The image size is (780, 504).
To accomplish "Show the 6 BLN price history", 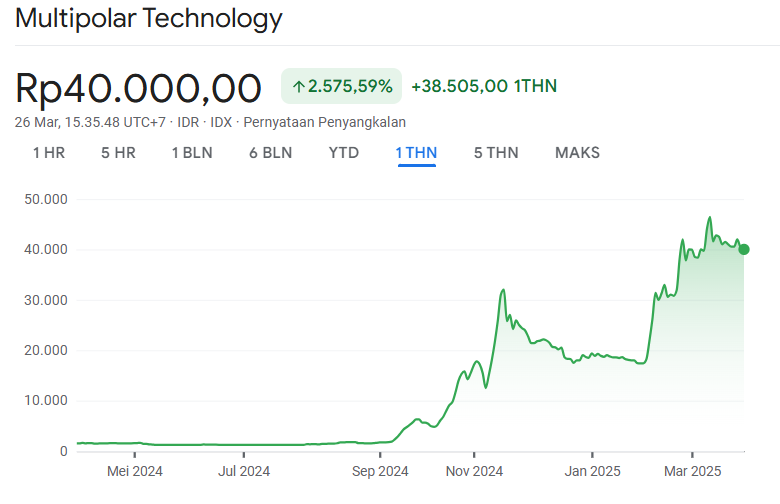I will point(270,153).
